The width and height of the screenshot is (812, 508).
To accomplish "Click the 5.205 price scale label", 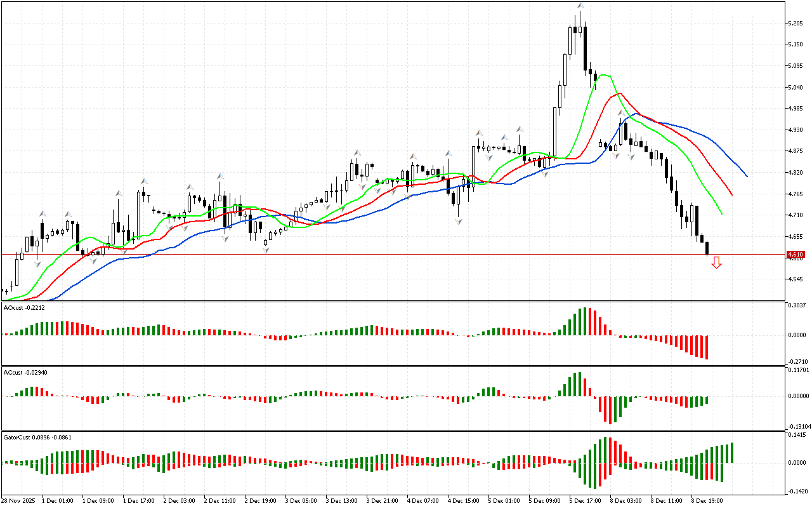I will click(x=795, y=23).
